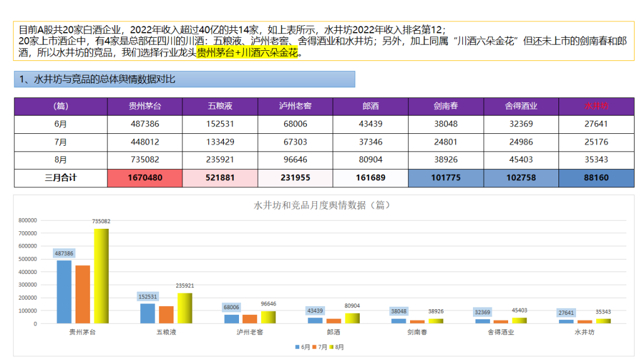644x362 pixels.
Task: Click the red 水井坊 table header cell
Action: coord(596,106)
